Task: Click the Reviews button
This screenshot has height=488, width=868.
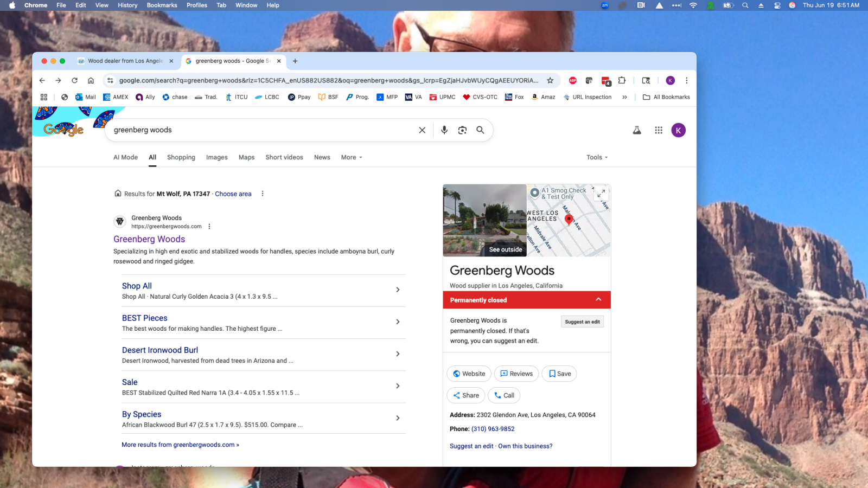Action: click(x=516, y=374)
